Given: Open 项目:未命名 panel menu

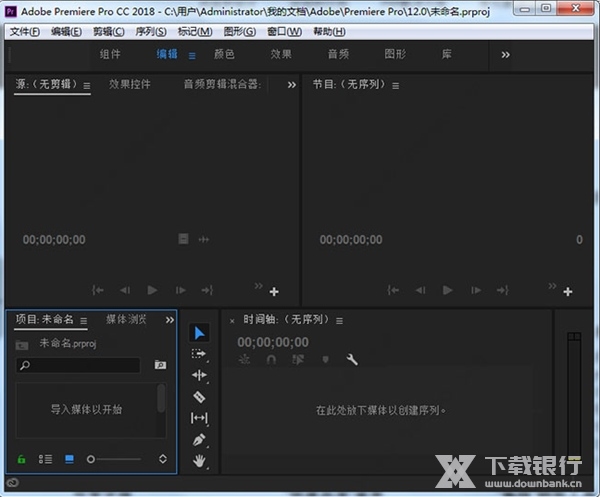Looking at the screenshot, I should tap(83, 320).
